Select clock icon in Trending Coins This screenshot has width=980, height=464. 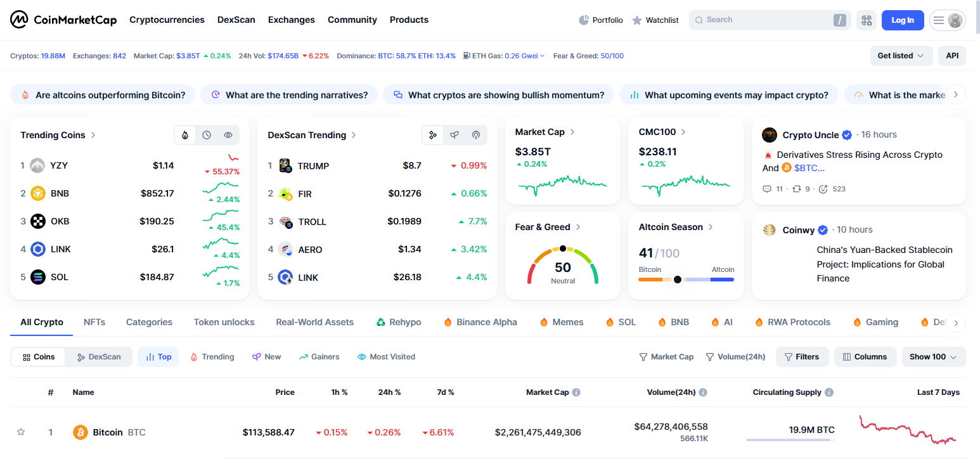tap(207, 135)
